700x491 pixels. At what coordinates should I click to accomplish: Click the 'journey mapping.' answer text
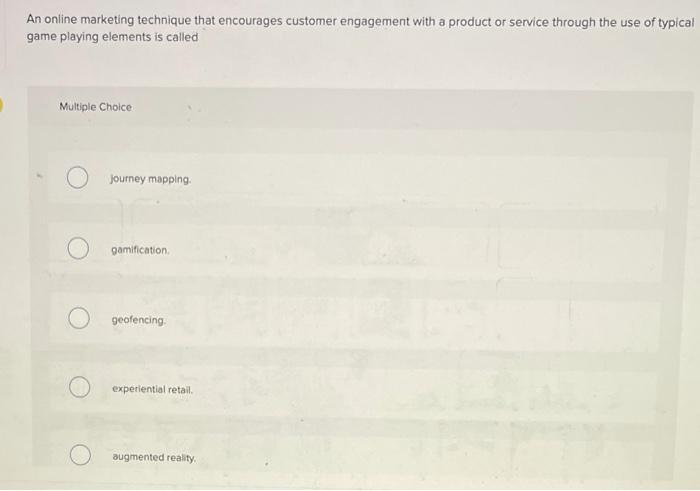150,179
